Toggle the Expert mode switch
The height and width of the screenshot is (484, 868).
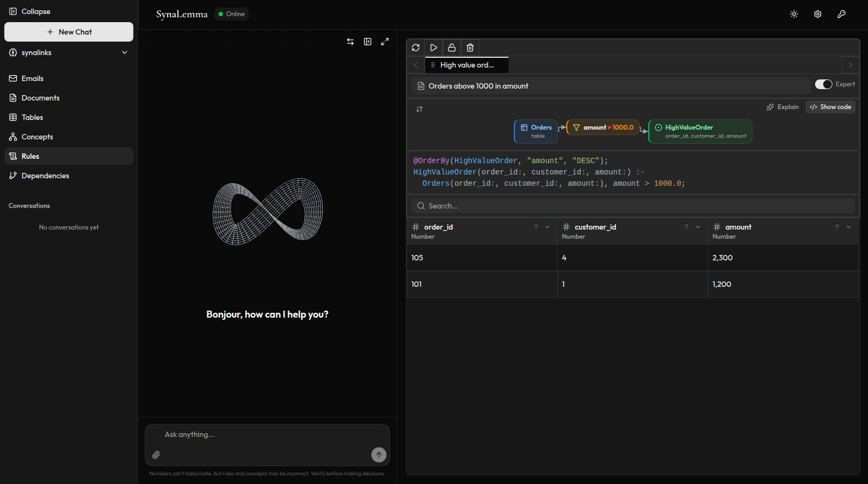tap(824, 84)
